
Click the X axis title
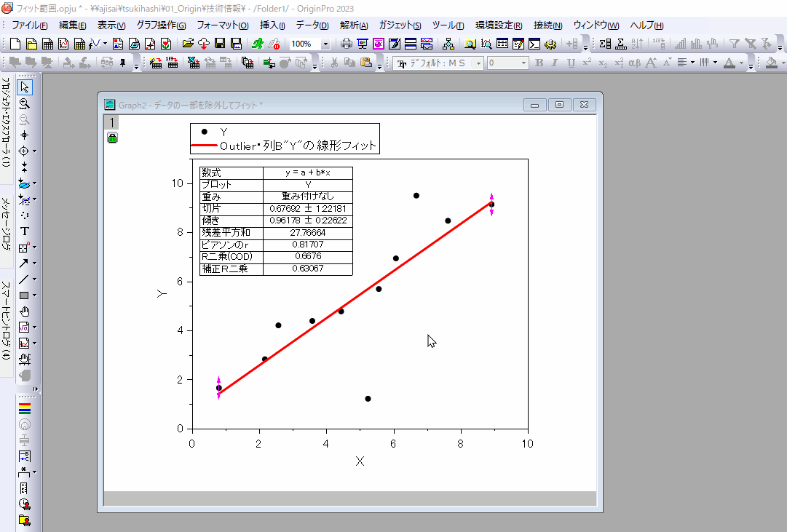360,461
